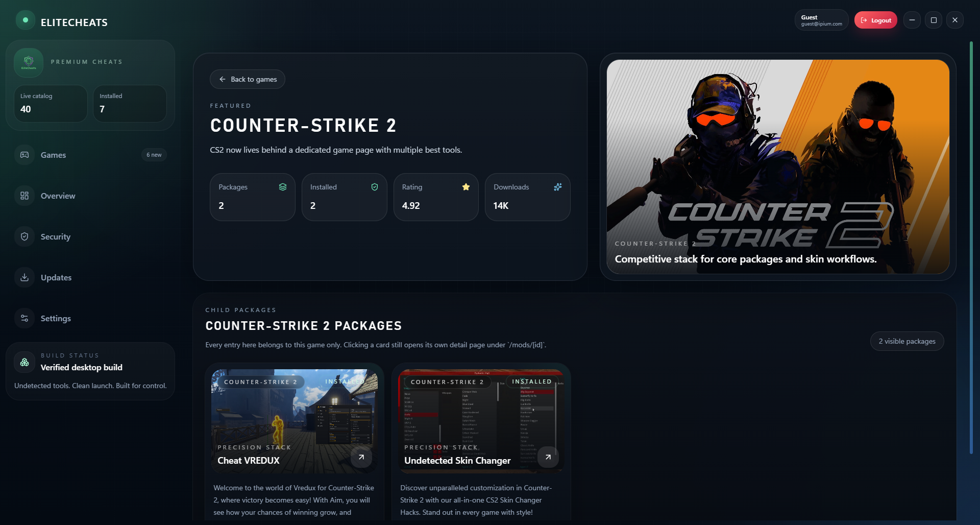Open the Overview section

click(x=90, y=196)
